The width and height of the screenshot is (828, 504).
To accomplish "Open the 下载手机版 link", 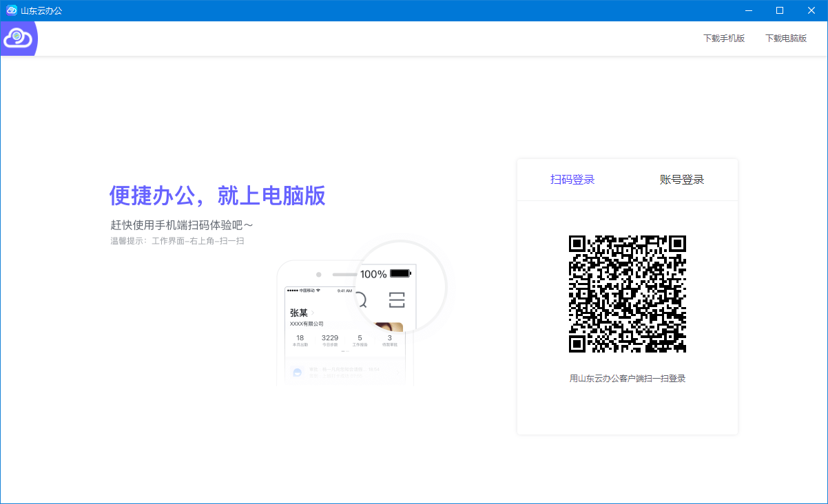I will click(724, 38).
